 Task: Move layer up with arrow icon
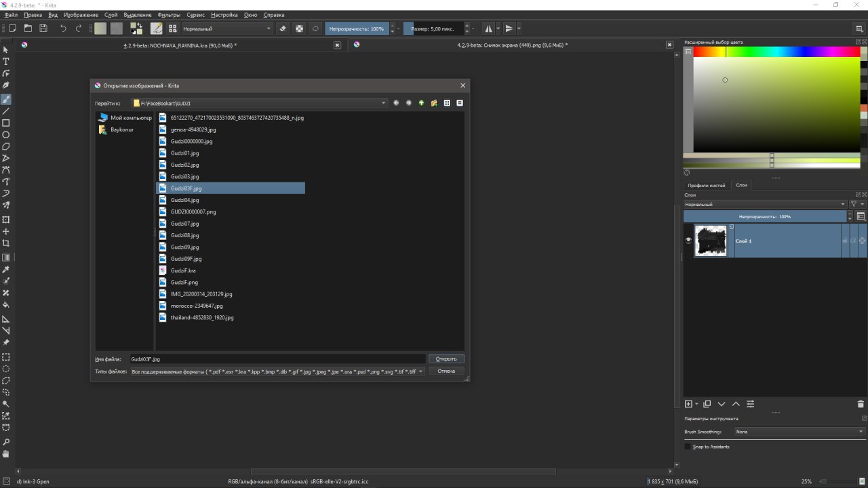click(x=736, y=404)
